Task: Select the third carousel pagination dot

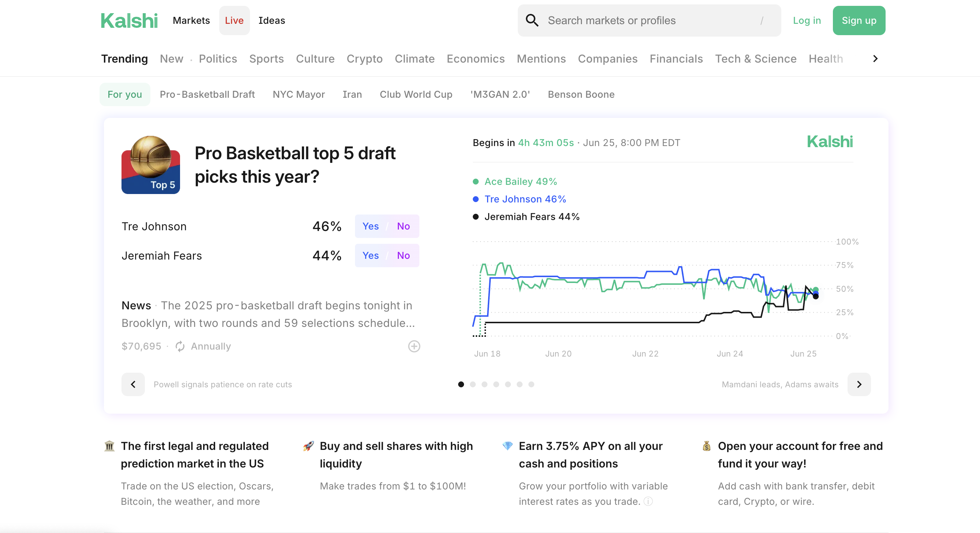Action: coord(484,385)
